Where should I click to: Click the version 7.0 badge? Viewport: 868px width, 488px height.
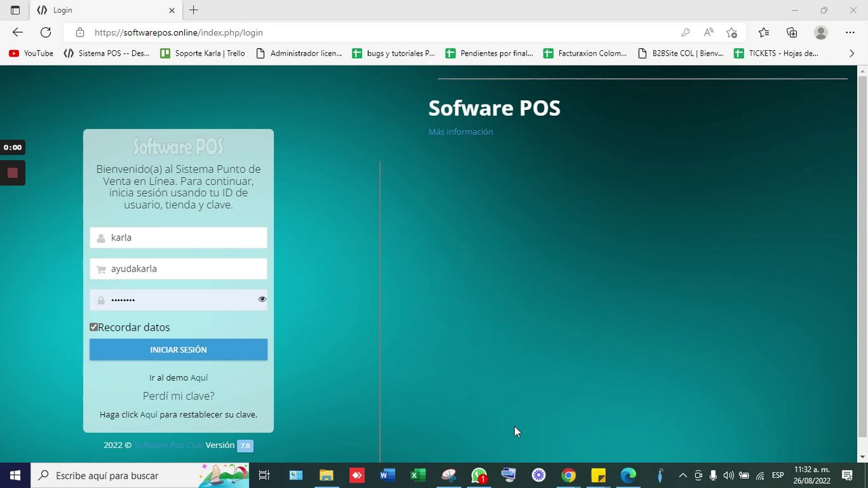[245, 446]
